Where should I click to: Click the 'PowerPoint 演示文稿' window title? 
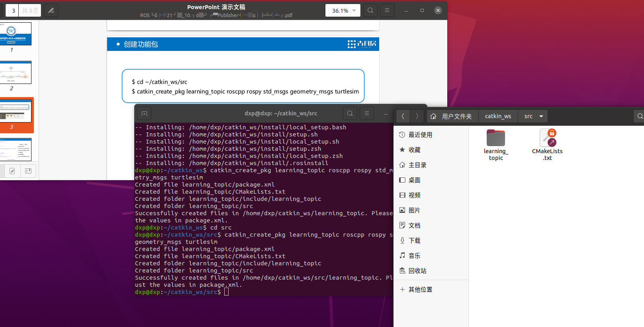pos(216,7)
